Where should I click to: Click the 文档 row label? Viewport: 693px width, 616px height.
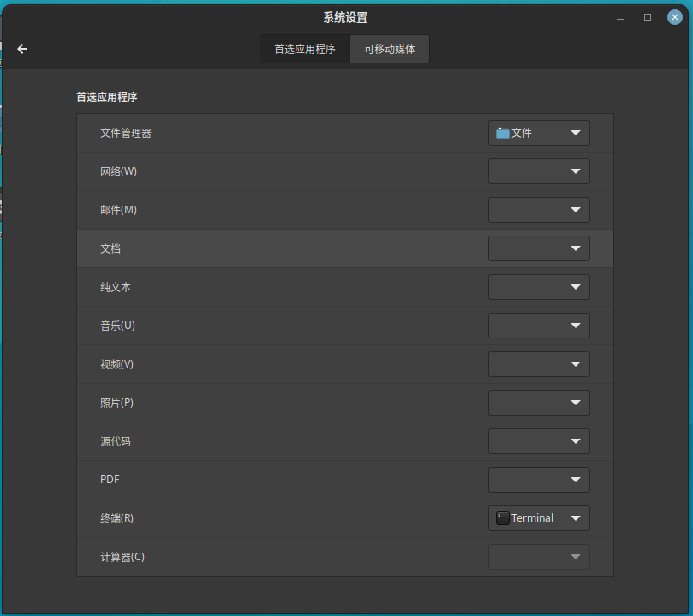pos(111,248)
